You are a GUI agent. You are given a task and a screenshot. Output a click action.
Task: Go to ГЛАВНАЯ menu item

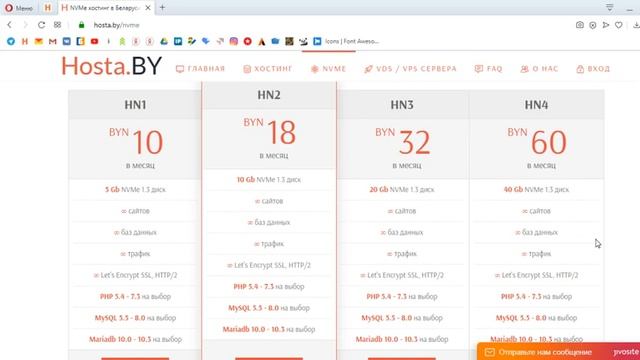coord(200,69)
